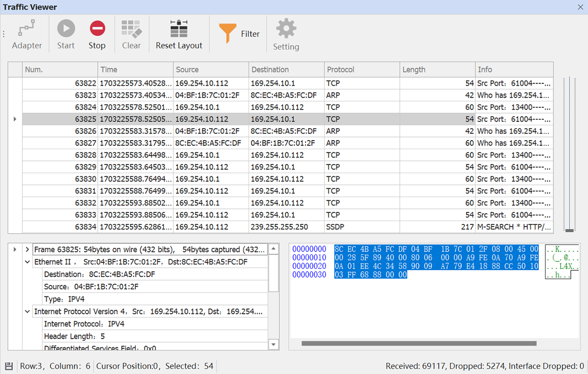The height and width of the screenshot is (374, 588).
Task: Click the Reset Layout icon
Action: pos(179,29)
